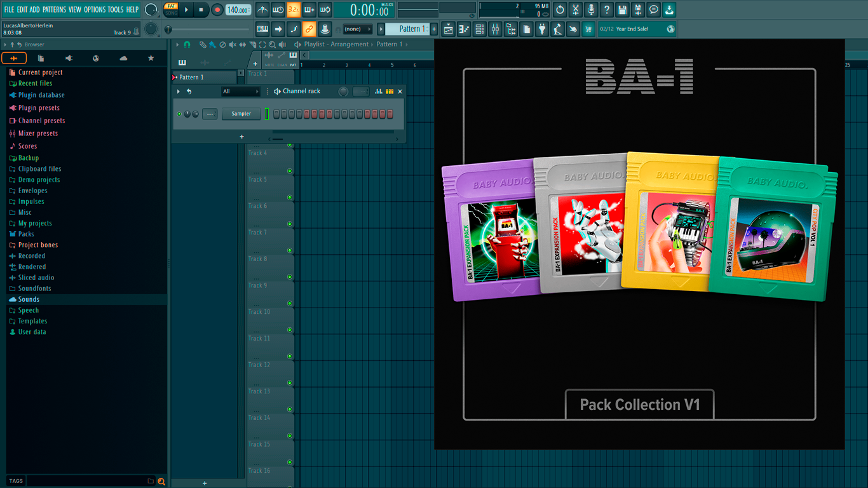
Task: Expand the Playlist options arrow menu
Action: (178, 44)
